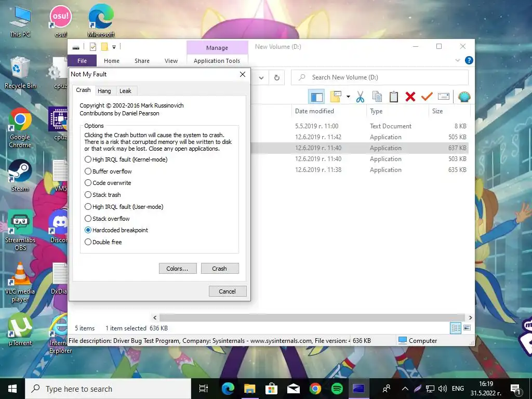The image size is (532, 399).
Task: Open the Explorer help question mark
Action: (x=469, y=60)
